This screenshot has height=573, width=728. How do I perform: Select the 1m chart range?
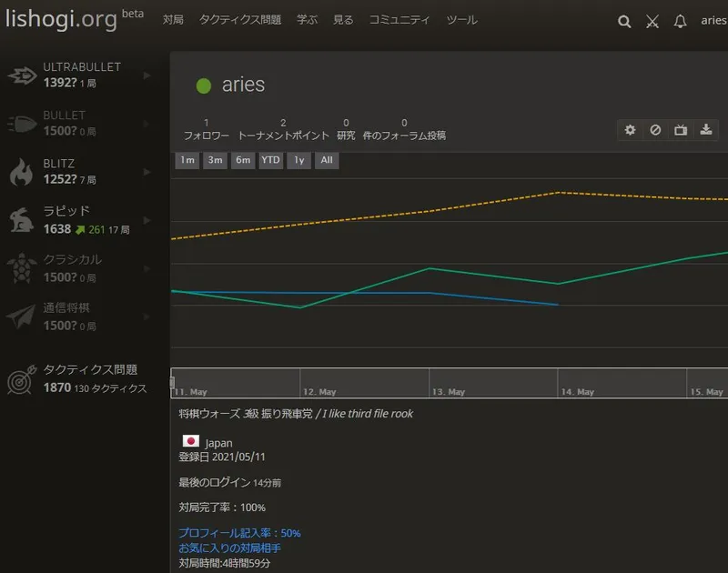(x=187, y=160)
